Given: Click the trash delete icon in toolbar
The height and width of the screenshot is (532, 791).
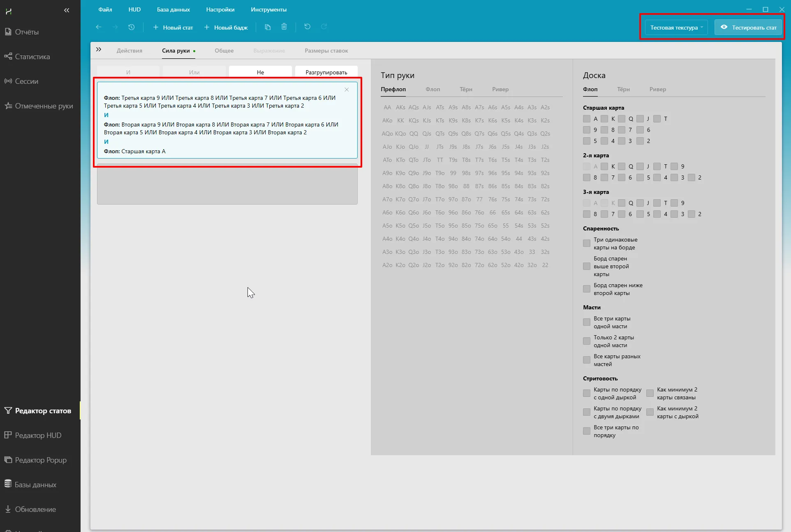Looking at the screenshot, I should pyautogui.click(x=284, y=27).
